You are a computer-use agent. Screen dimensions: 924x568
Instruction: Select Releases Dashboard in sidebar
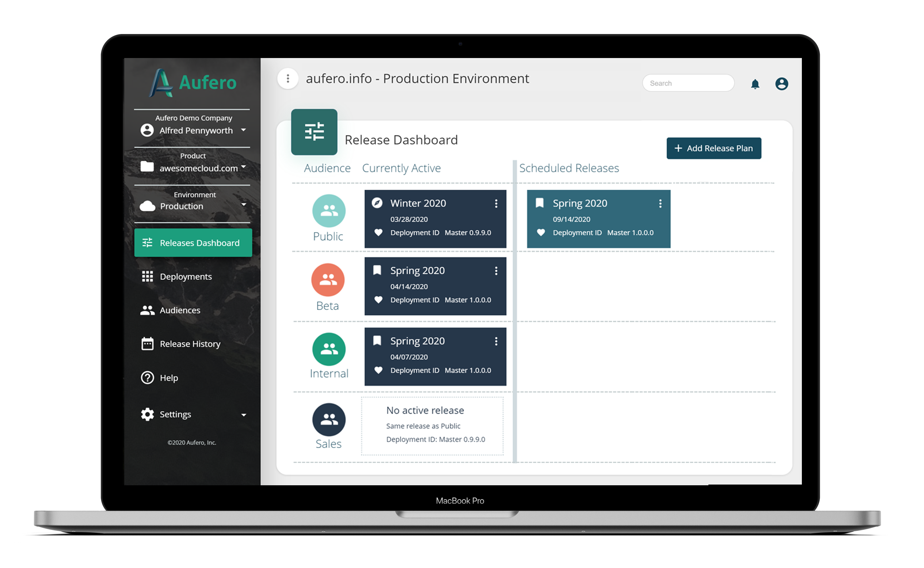coord(193,243)
